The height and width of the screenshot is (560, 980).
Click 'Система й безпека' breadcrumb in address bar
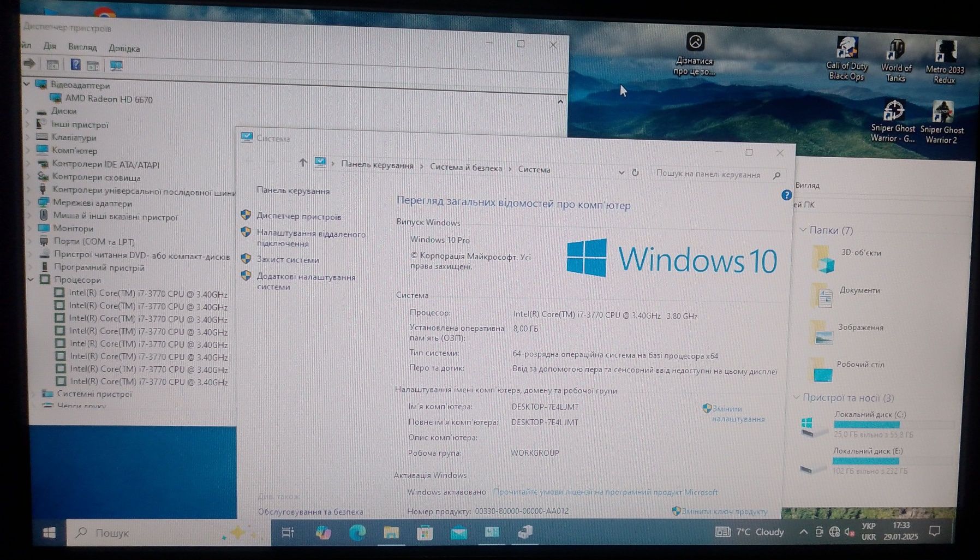tap(465, 168)
